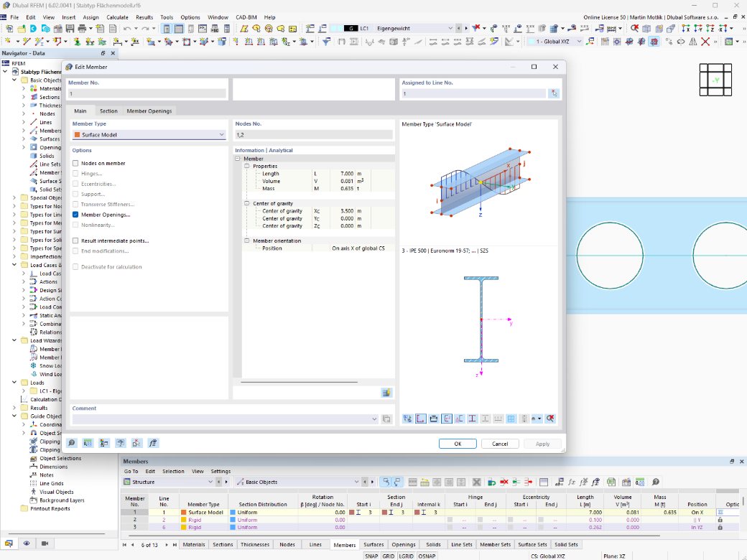Toggle the End modifications checkbox
The height and width of the screenshot is (560, 747).
click(75, 251)
